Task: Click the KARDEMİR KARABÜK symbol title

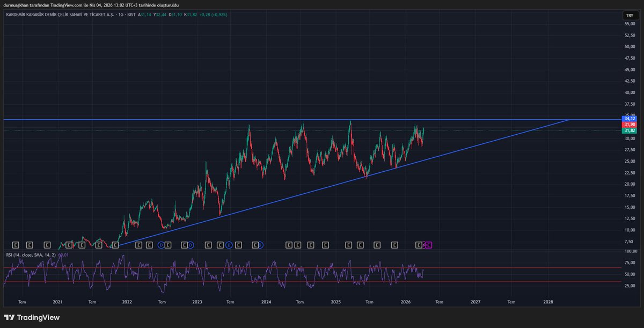Action: point(59,15)
